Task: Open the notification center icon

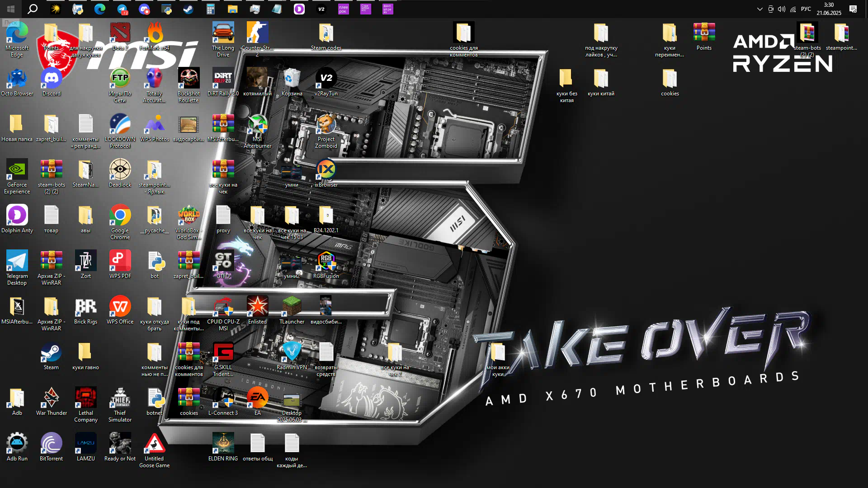Action: tap(853, 9)
